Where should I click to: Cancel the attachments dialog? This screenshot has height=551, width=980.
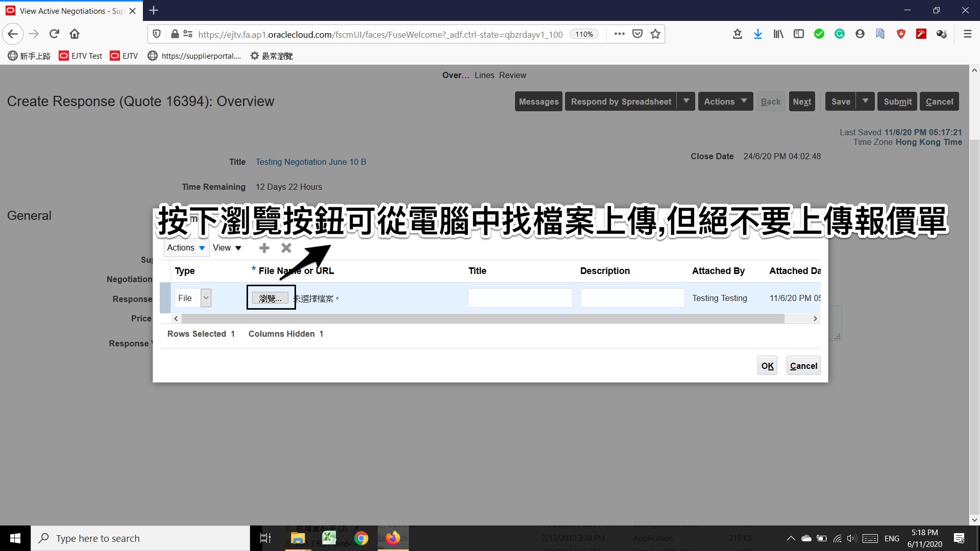(x=803, y=366)
